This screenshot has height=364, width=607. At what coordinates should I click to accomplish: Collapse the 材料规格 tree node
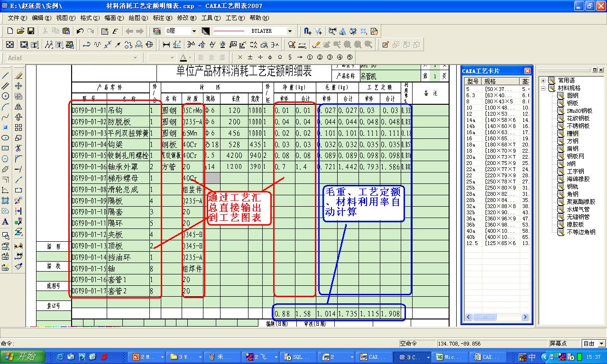[543, 88]
